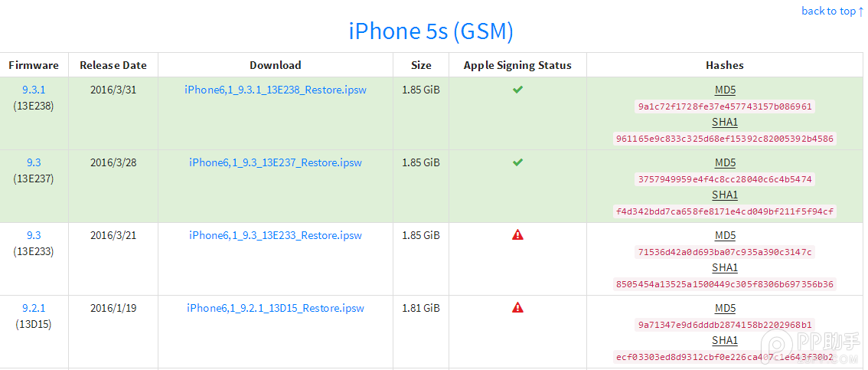Open the 9.3 link for build 13E237
The image size is (868, 370).
pos(34,162)
